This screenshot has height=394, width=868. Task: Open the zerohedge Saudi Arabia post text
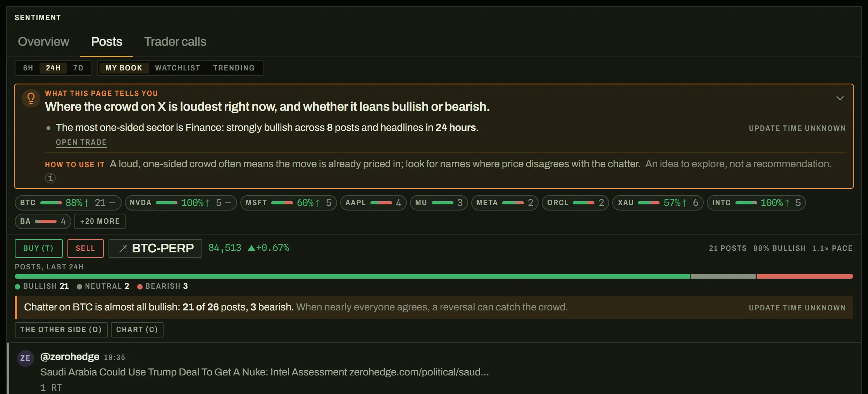tap(265, 372)
